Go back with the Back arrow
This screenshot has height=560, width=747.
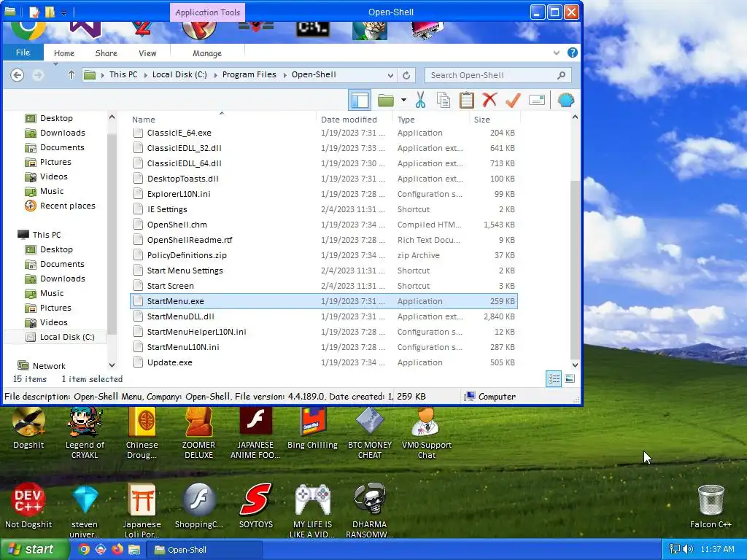pos(18,75)
